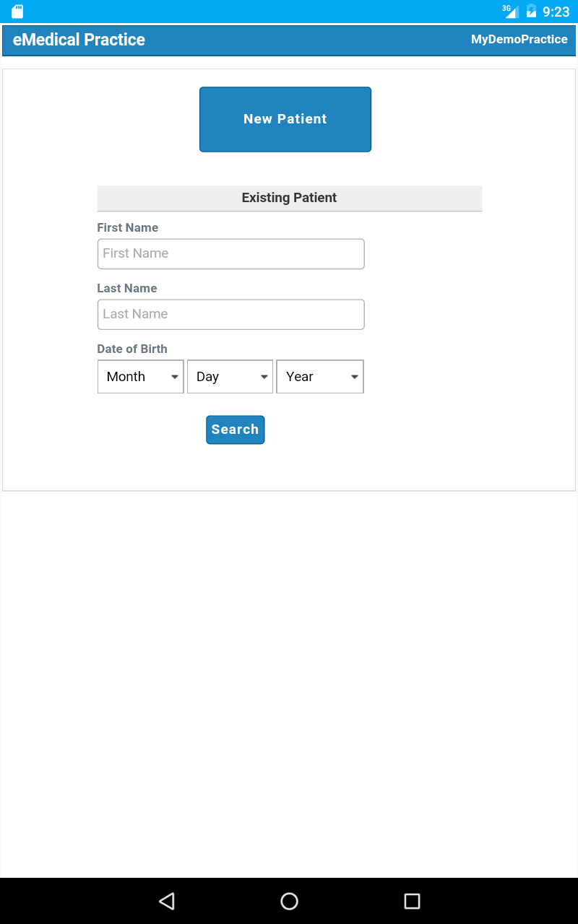Click inside the First Name field

pos(230,253)
